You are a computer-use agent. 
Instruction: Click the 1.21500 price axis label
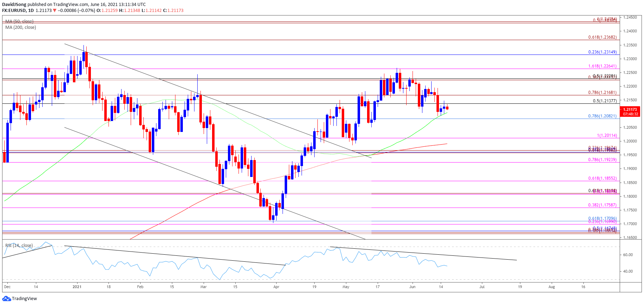[x=630, y=100]
